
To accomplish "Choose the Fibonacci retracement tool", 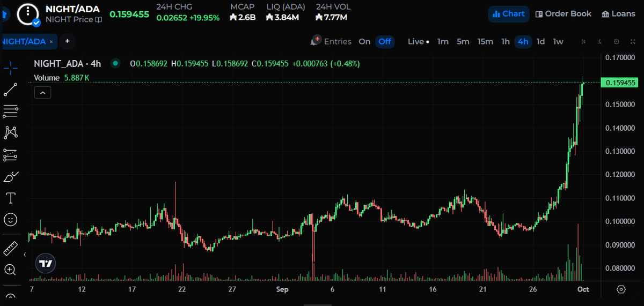I will coord(11,111).
